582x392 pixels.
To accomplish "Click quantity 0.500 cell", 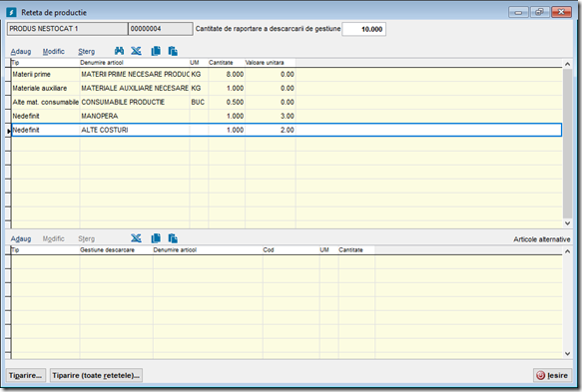I will point(227,102).
